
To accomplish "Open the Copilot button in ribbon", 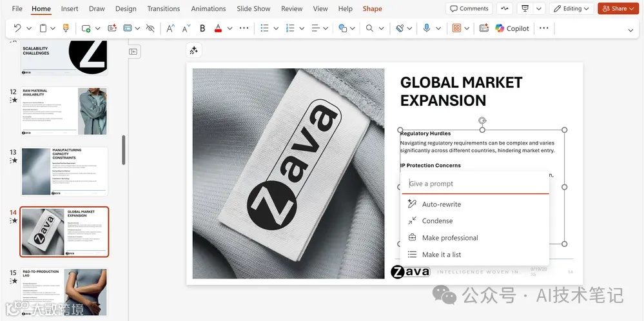I will click(512, 28).
